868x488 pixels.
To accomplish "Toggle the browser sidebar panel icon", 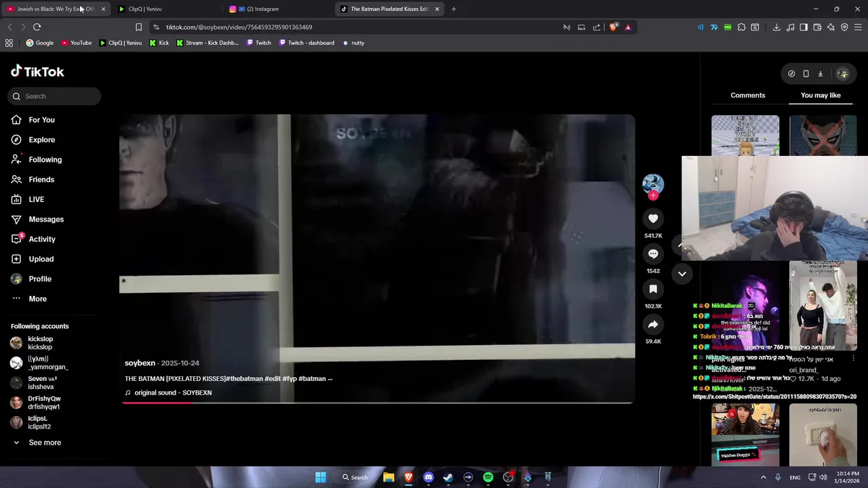I will pyautogui.click(x=804, y=27).
